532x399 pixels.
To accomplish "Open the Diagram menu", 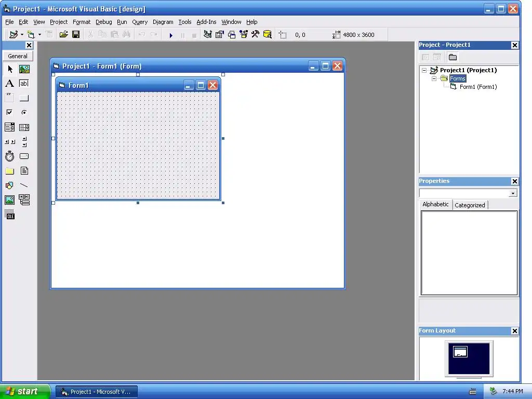I will [163, 22].
